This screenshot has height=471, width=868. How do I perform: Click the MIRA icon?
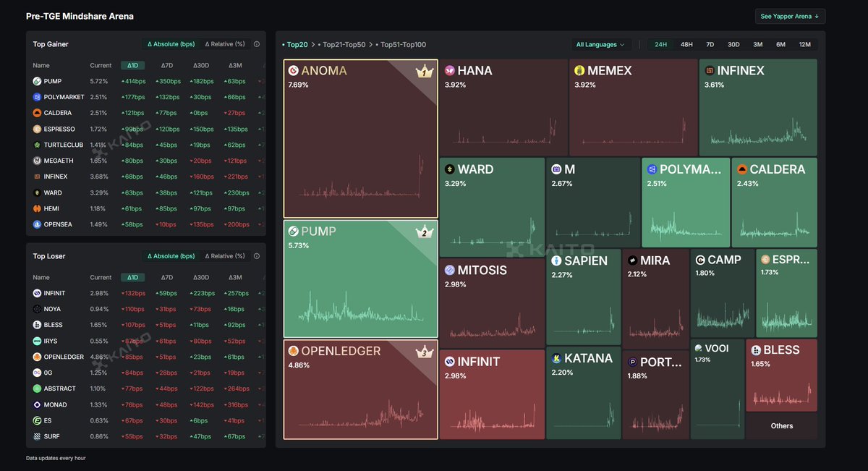632,260
